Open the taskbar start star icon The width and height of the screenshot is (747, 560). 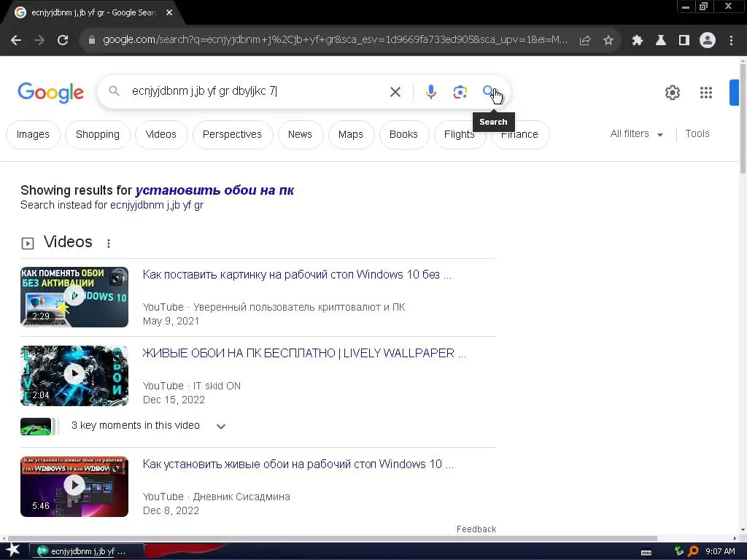(13, 551)
